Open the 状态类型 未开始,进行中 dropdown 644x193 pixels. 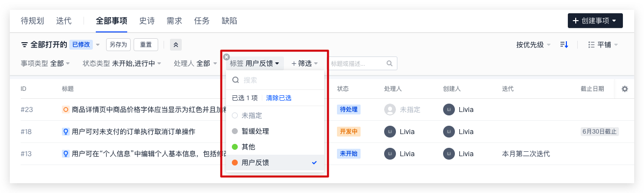click(122, 63)
